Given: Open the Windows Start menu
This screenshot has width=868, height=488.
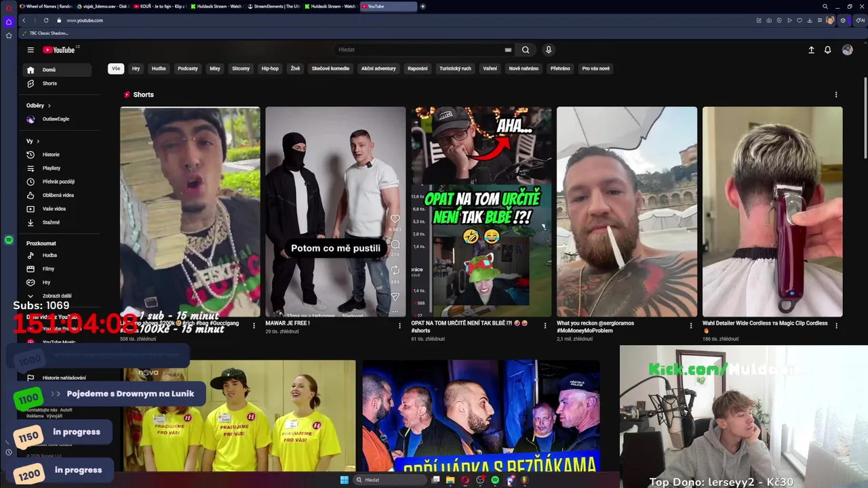Looking at the screenshot, I should 344,480.
